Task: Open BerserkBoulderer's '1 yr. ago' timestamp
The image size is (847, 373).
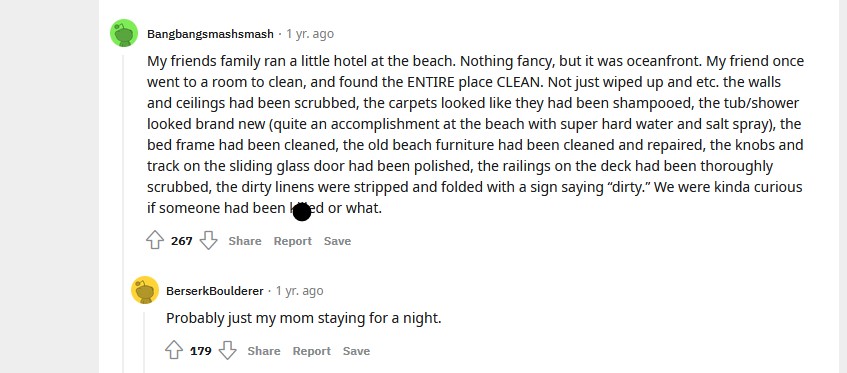Action: 300,291
